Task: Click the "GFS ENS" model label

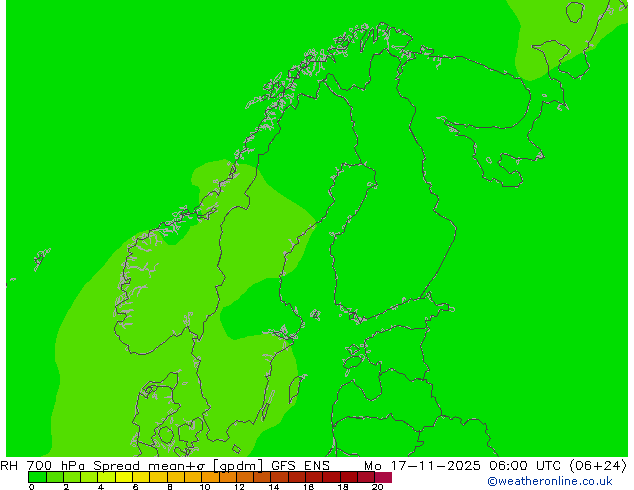Action: coord(300,466)
